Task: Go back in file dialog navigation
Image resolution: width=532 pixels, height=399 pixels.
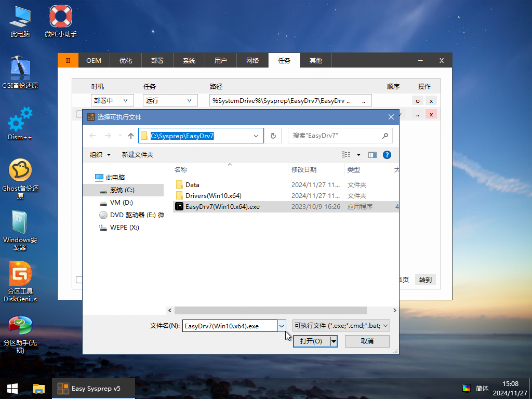Action: [x=92, y=136]
